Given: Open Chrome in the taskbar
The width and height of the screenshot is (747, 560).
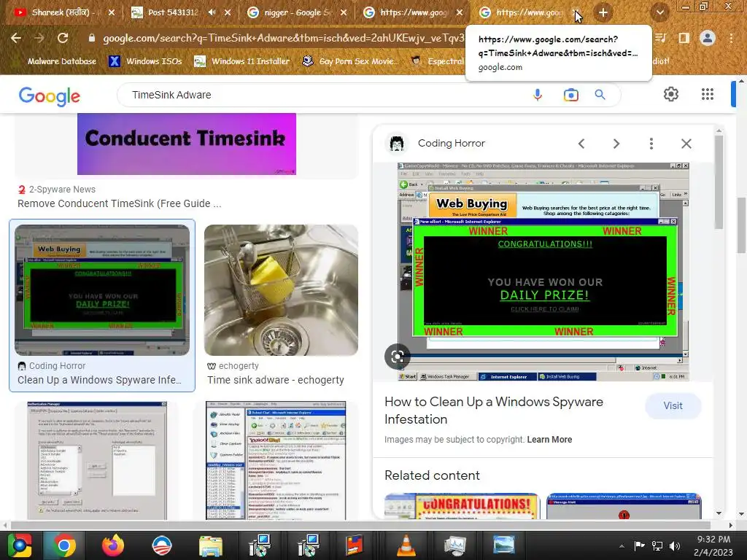Looking at the screenshot, I should [x=64, y=545].
